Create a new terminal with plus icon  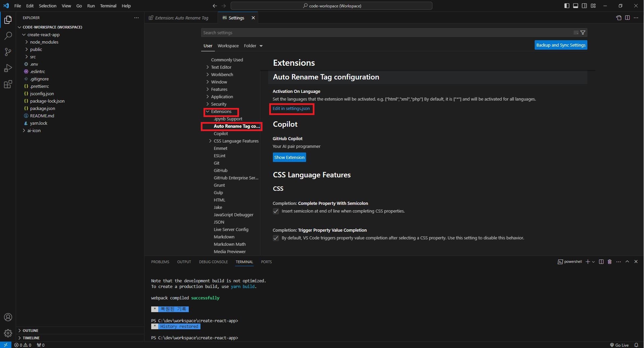(x=587, y=262)
